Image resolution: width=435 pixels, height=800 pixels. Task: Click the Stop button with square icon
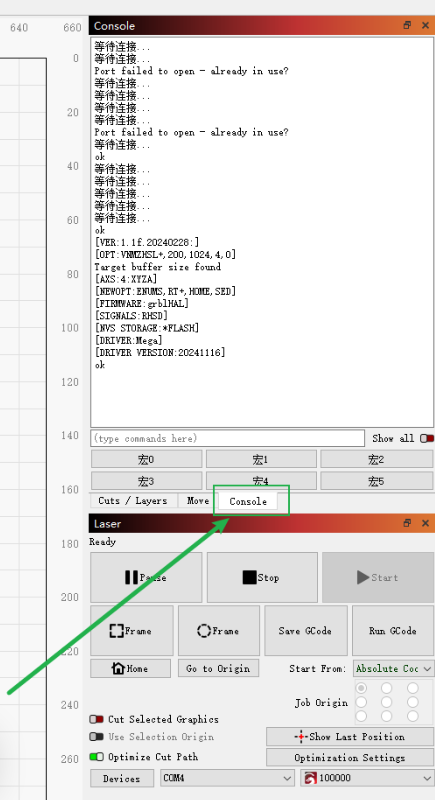tap(262, 578)
